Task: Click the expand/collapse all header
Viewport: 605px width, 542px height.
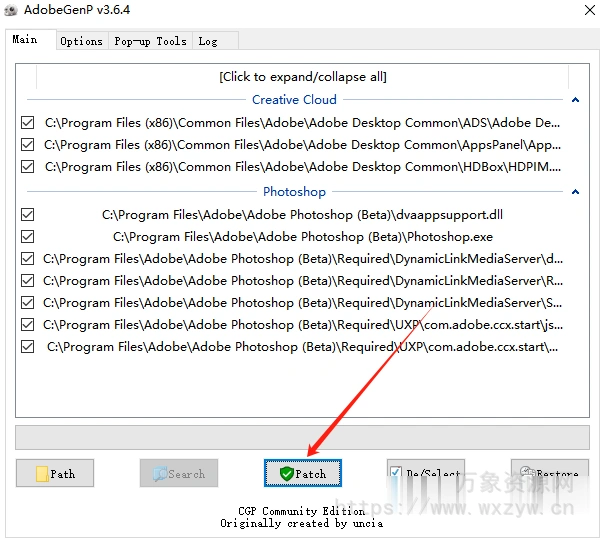Action: point(302,77)
